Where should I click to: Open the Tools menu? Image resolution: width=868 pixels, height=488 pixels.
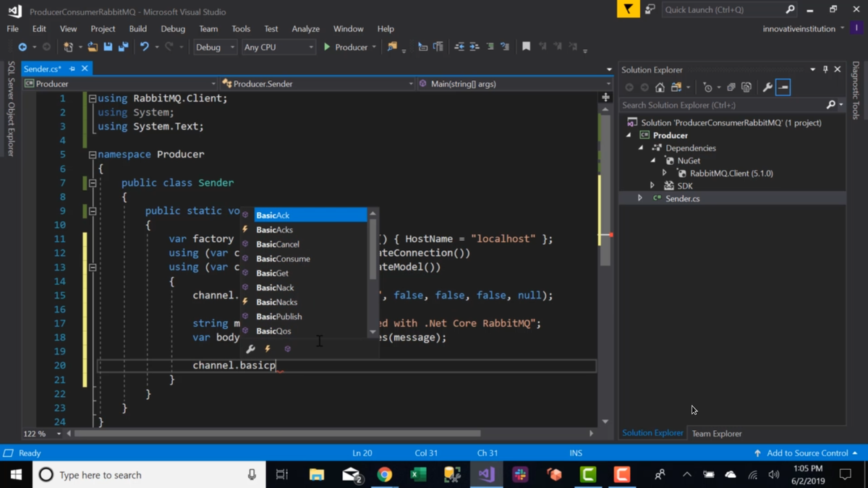click(241, 29)
